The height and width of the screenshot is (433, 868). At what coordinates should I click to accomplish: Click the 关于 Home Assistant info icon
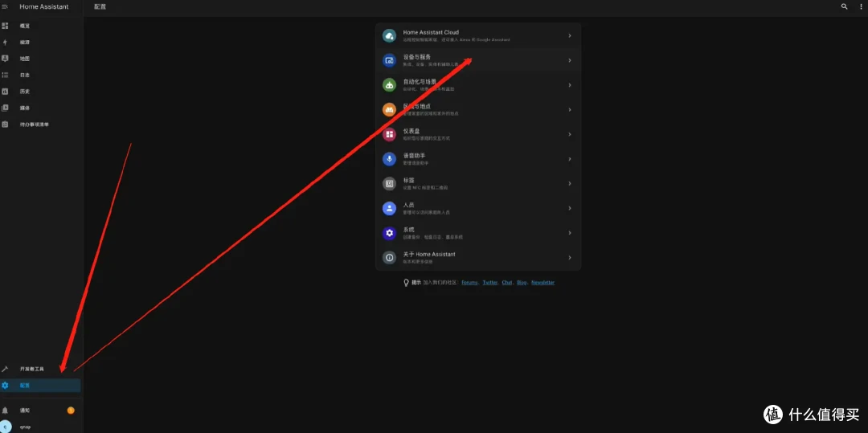click(389, 258)
